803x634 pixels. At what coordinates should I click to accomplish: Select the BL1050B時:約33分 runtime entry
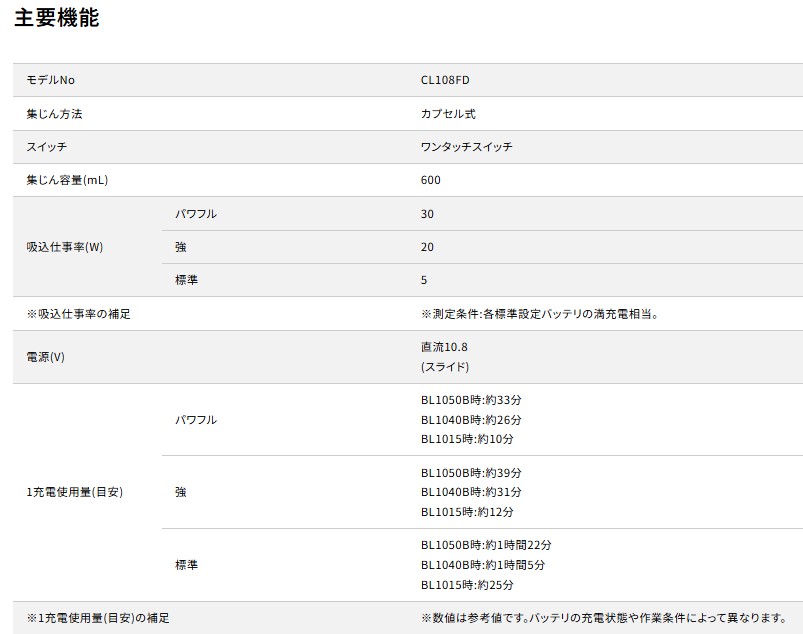point(471,400)
